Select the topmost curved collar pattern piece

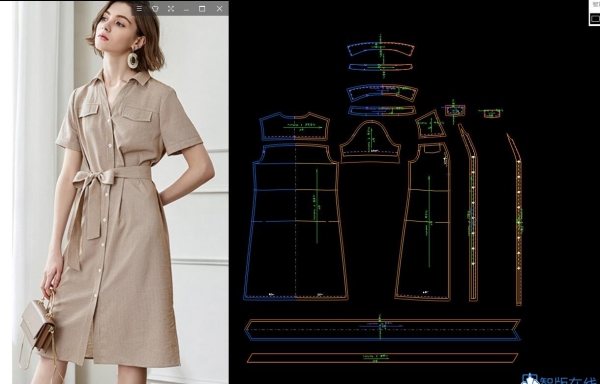[381, 49]
